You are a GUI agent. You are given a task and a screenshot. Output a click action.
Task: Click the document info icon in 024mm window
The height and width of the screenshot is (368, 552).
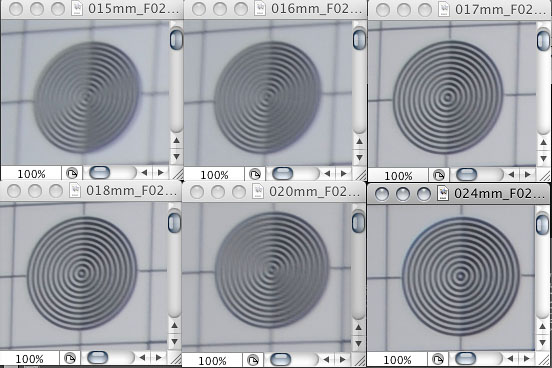(438, 359)
